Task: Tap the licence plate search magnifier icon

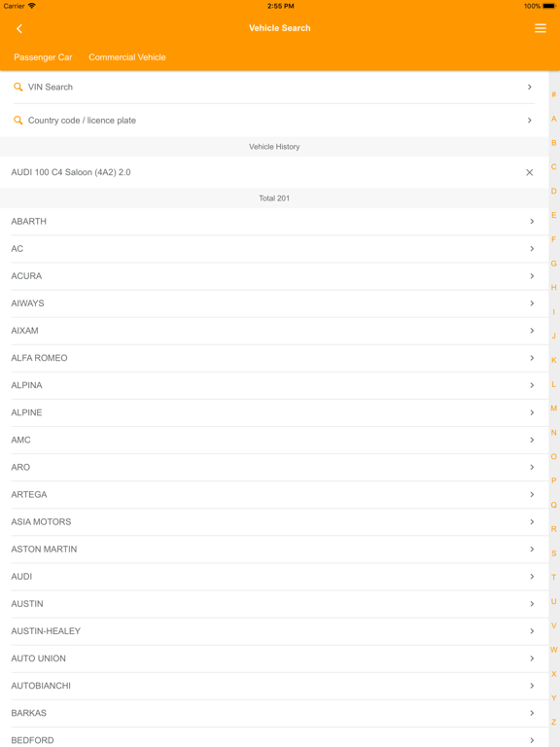Action: click(x=18, y=120)
